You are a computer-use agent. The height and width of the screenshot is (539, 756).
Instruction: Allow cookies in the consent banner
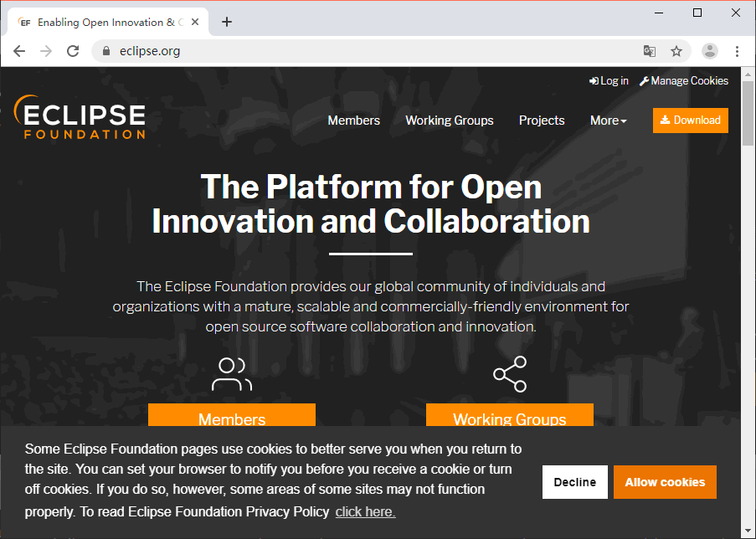click(x=665, y=482)
